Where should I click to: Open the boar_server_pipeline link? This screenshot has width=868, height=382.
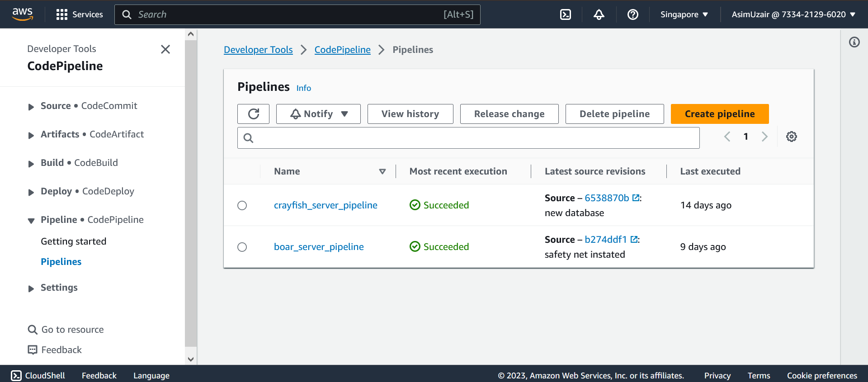pos(319,247)
